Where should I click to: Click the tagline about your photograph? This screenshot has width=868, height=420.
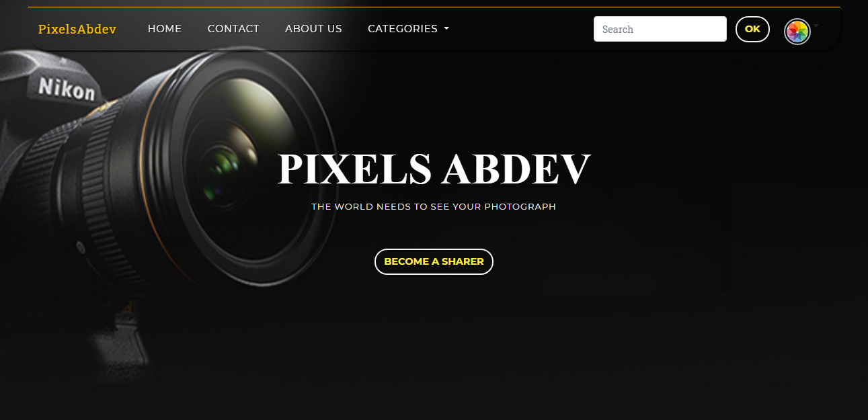[x=434, y=207]
